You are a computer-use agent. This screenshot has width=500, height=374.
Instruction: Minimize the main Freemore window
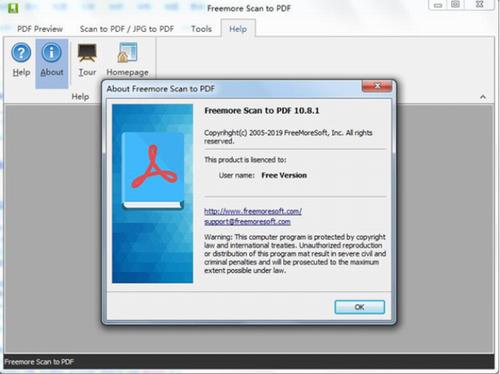[438, 5]
